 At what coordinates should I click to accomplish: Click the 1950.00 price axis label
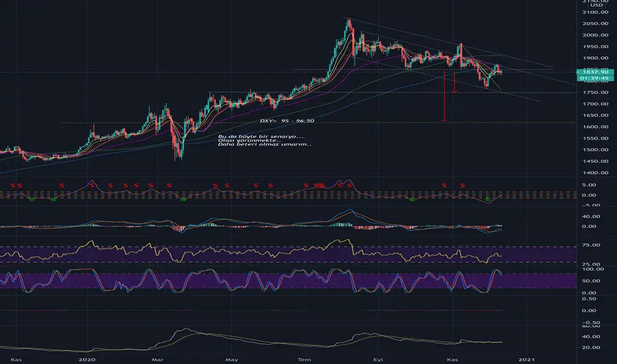coord(595,46)
